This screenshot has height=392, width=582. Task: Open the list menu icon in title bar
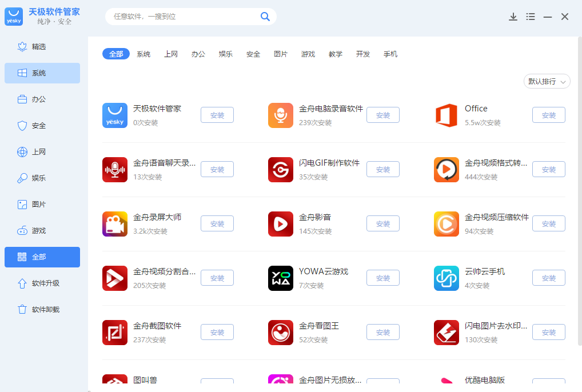pos(531,17)
